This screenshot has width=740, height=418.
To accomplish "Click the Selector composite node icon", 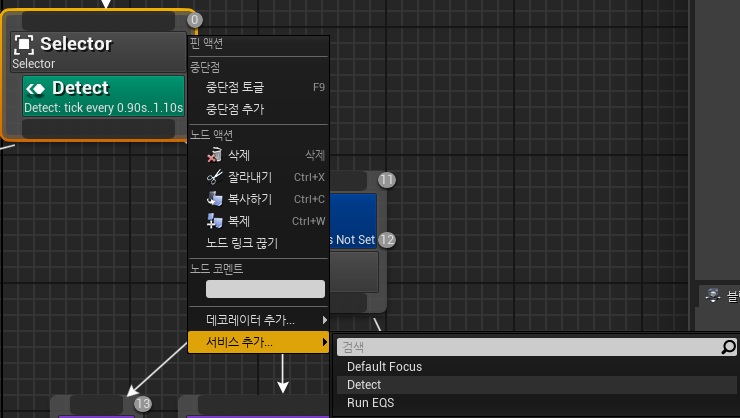I will (x=24, y=44).
